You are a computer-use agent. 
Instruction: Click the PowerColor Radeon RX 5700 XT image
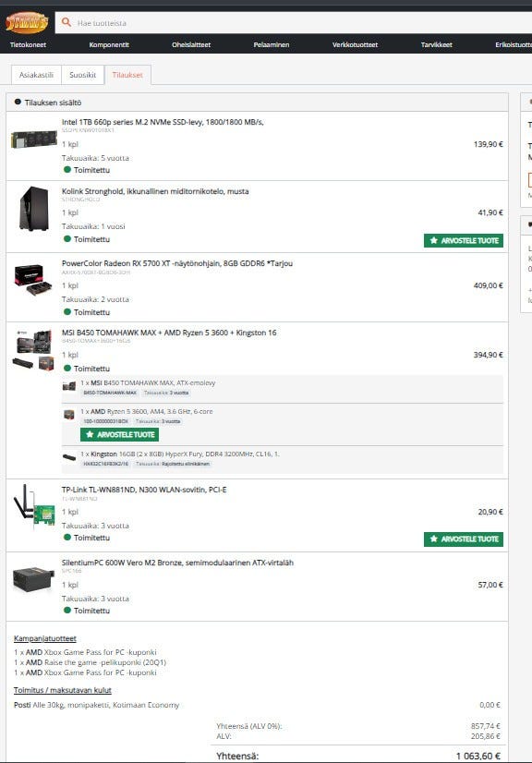[x=33, y=279]
